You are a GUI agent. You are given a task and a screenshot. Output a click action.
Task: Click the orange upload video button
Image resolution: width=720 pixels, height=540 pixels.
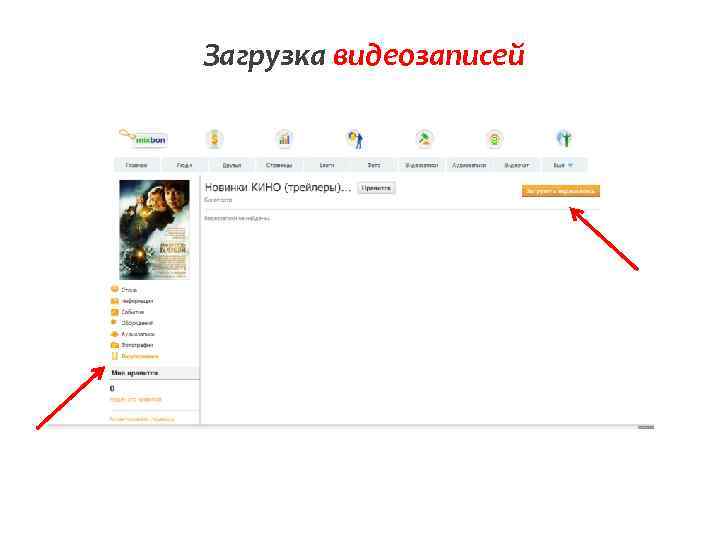561,191
